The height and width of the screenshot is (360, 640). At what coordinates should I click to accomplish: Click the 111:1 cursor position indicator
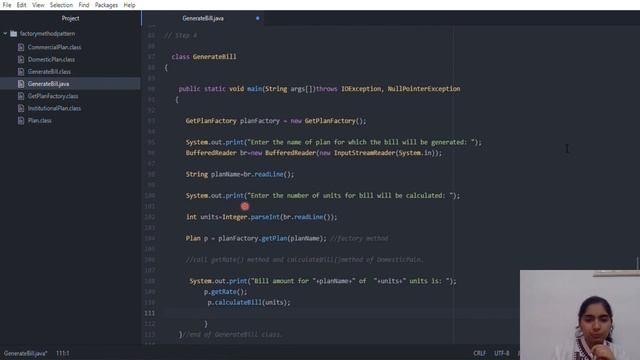click(62, 353)
